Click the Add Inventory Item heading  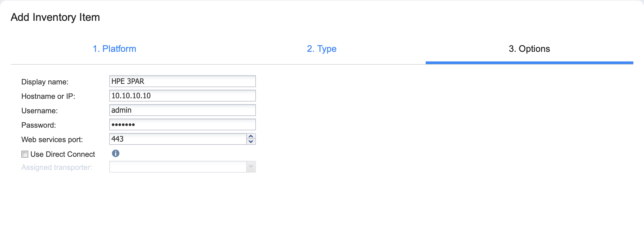[x=55, y=17]
